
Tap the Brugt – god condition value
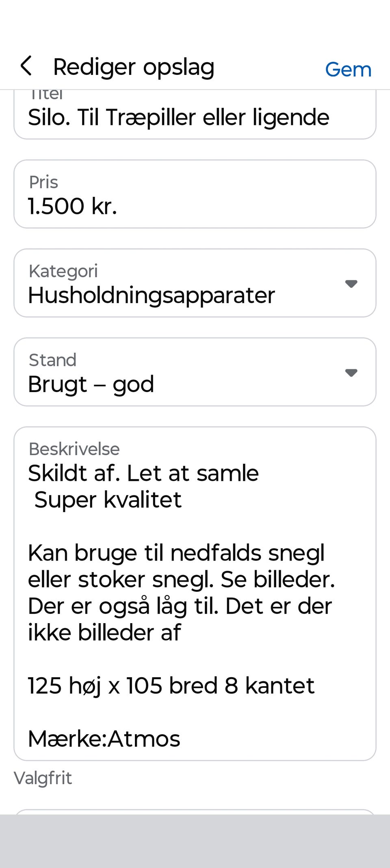point(91,384)
